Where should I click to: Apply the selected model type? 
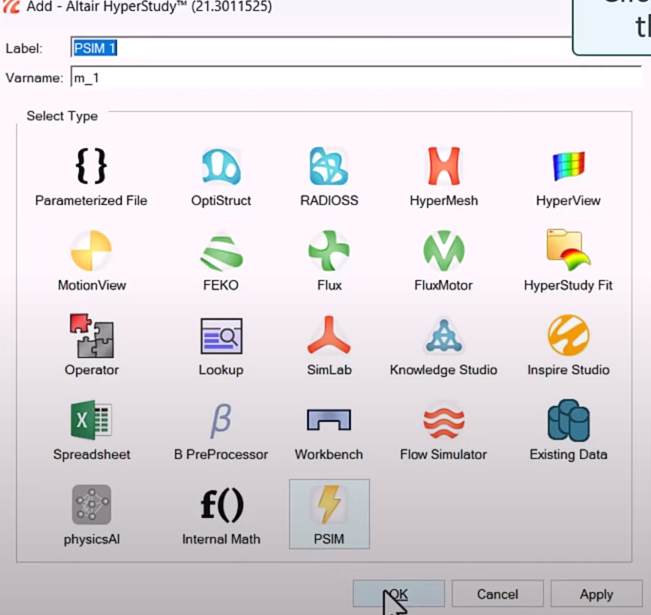click(x=596, y=594)
